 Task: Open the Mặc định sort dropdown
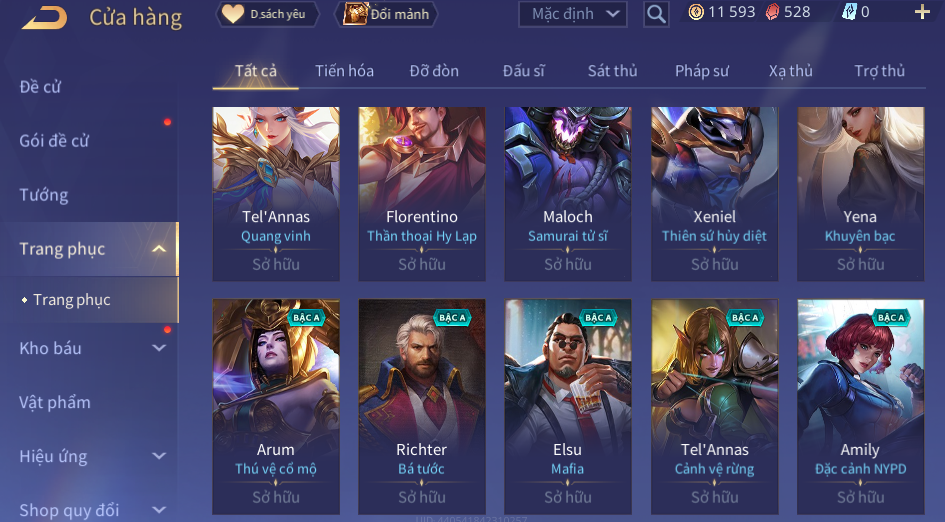[573, 14]
